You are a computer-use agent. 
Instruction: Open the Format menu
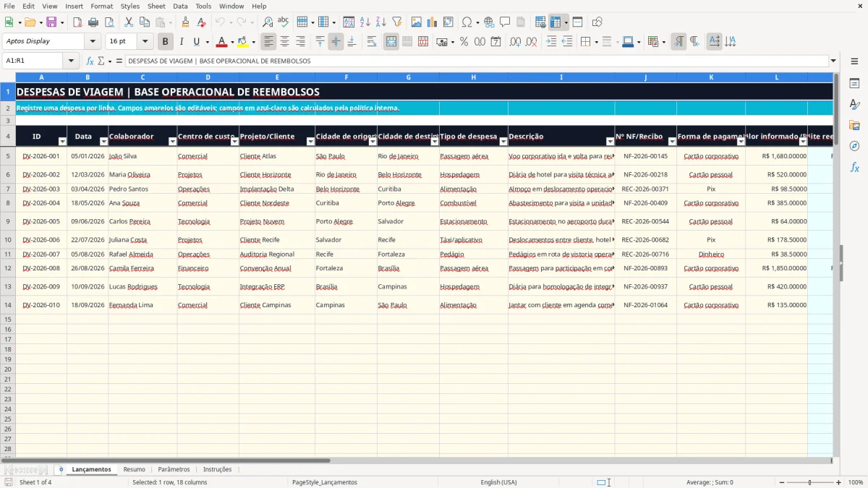pyautogui.click(x=101, y=6)
